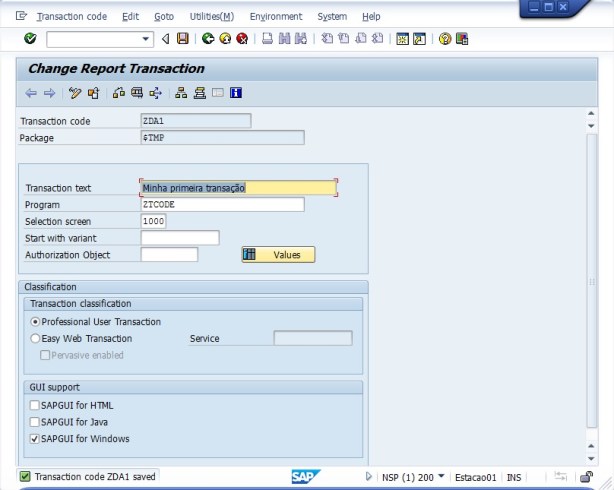Click the Last Page icon

pyautogui.click(x=377, y=38)
